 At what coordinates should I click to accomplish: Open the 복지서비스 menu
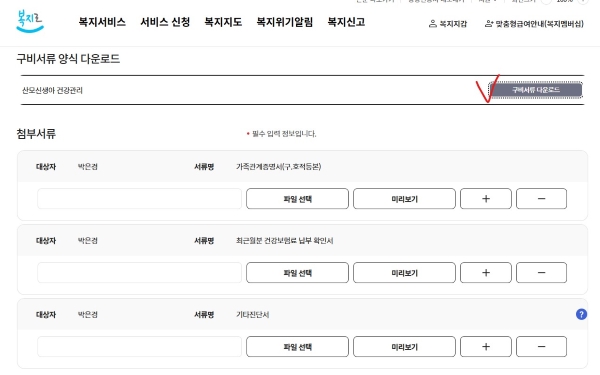pyautogui.click(x=102, y=22)
